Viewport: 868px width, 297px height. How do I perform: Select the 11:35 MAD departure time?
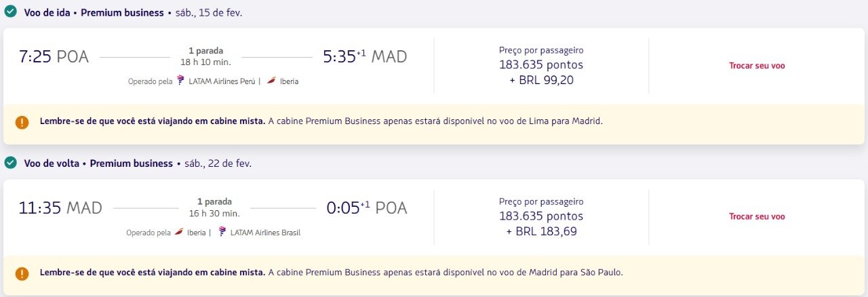60,208
